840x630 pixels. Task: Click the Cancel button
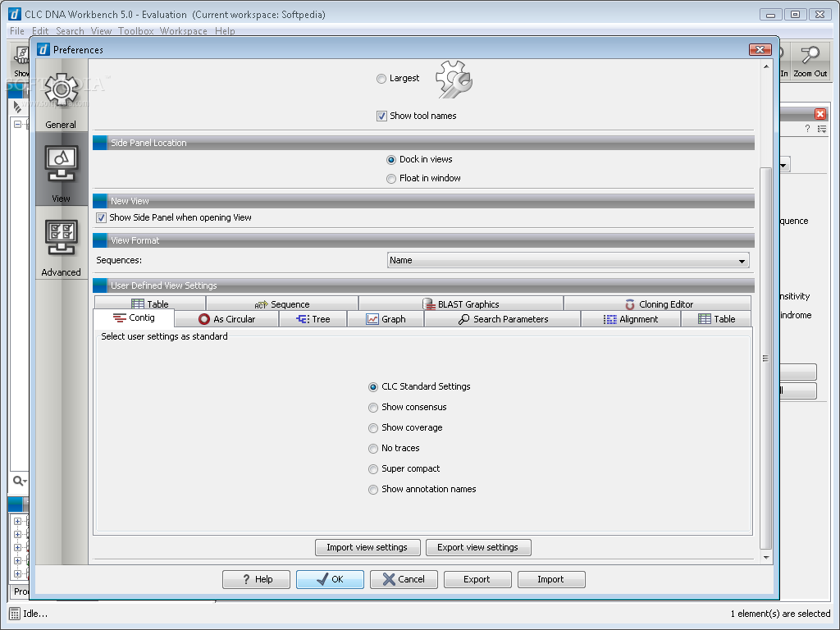[x=404, y=579]
